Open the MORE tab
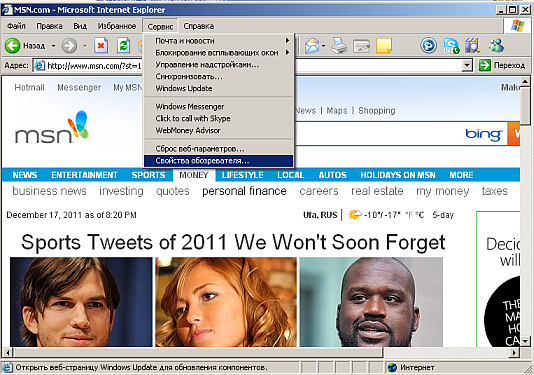This screenshot has height=375, width=534. (461, 175)
